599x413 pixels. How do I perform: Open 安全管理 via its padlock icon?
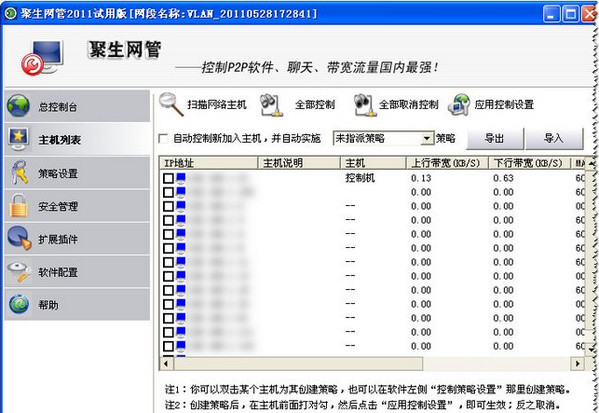[19, 206]
